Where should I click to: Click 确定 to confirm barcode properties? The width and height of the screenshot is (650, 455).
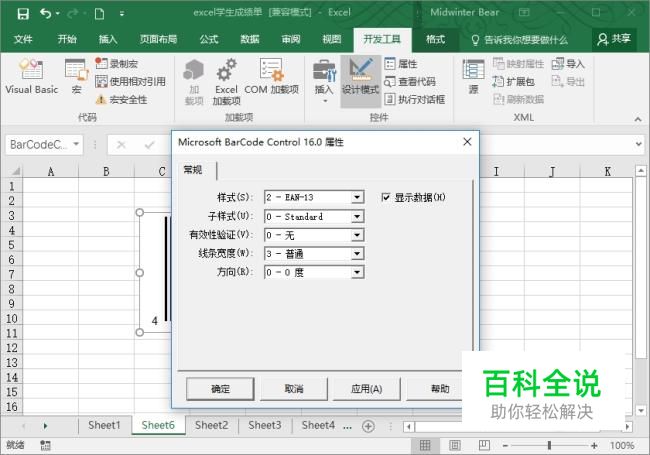click(x=220, y=389)
